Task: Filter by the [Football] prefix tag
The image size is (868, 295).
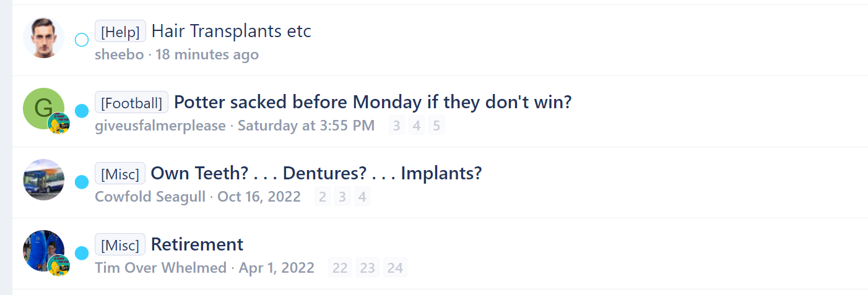Action: tap(131, 102)
